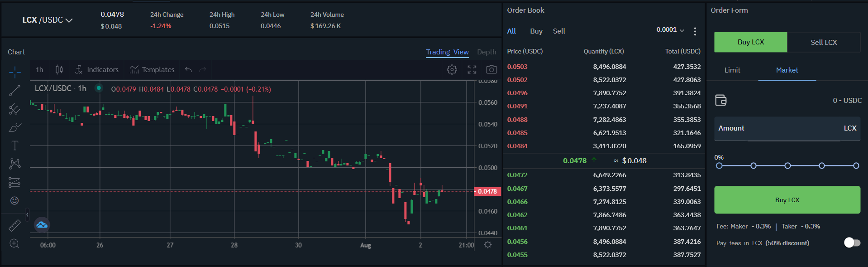Select the trend line drawing tool
This screenshot has width=868, height=267.
click(14, 91)
